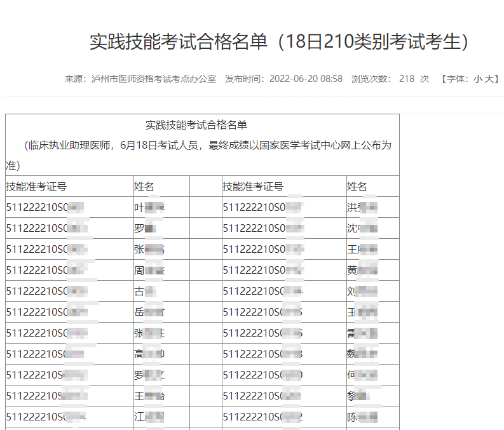This screenshot has width=504, height=430.
Task: Select the right 姓名 column header
Action: click(357, 187)
